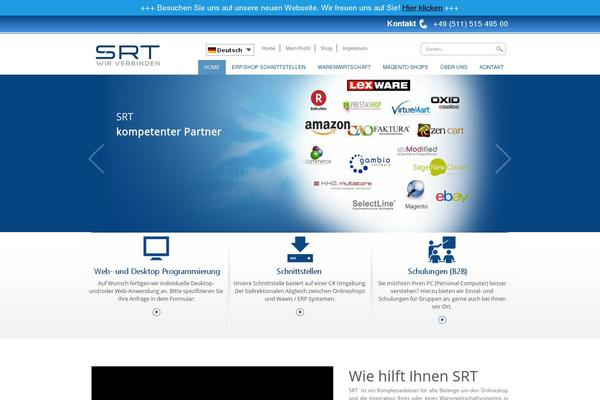This screenshot has width=600, height=400.
Task: Click the Mein Profil link
Action: pyautogui.click(x=298, y=48)
